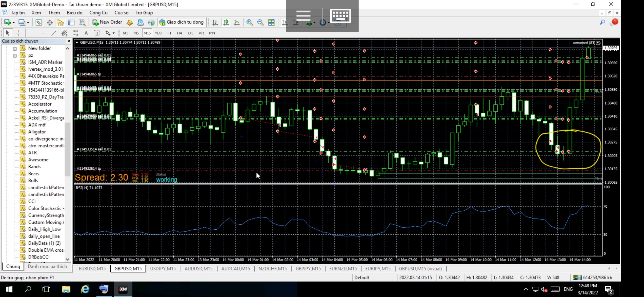Open the Danh muc ua thich tab

click(47, 266)
